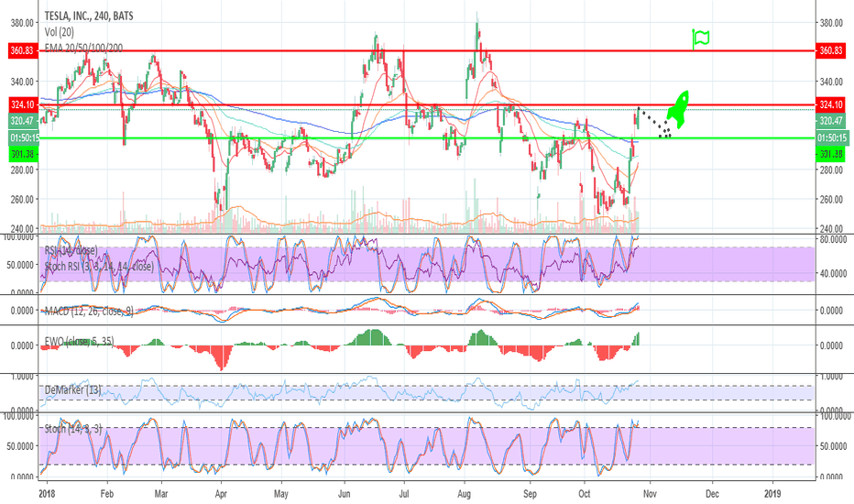The image size is (854, 504).
Task: Click the Feb label on the time axis
Action: pos(107,494)
